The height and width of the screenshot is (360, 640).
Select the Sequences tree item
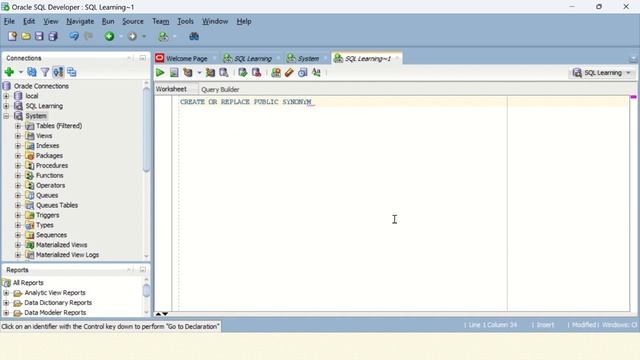(51, 235)
